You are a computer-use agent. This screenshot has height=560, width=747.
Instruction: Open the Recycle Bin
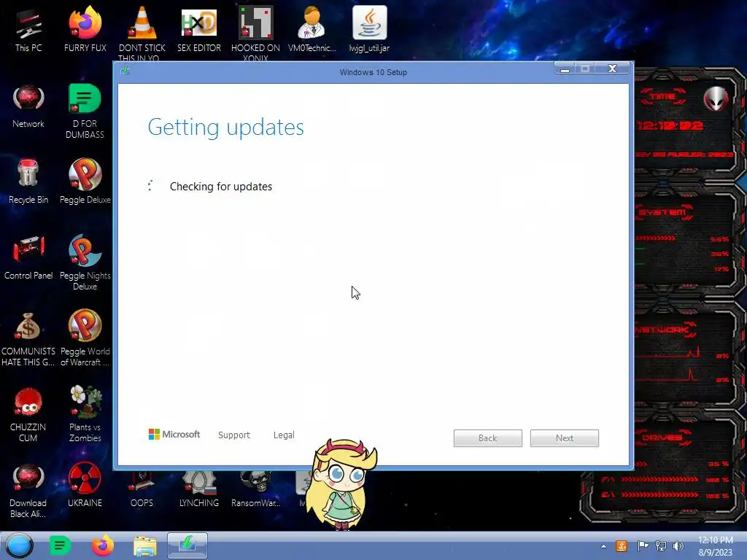point(28,182)
